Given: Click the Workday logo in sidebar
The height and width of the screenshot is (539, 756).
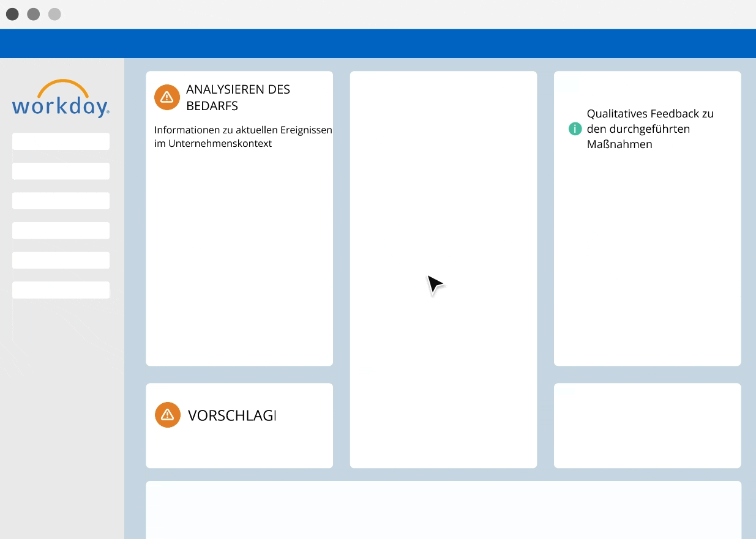Looking at the screenshot, I should [61, 98].
